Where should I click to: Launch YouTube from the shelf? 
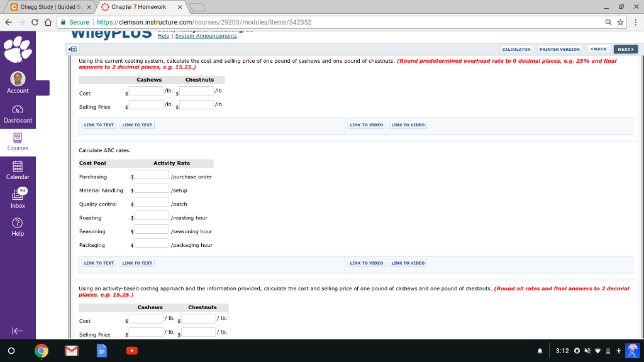pyautogui.click(x=132, y=351)
